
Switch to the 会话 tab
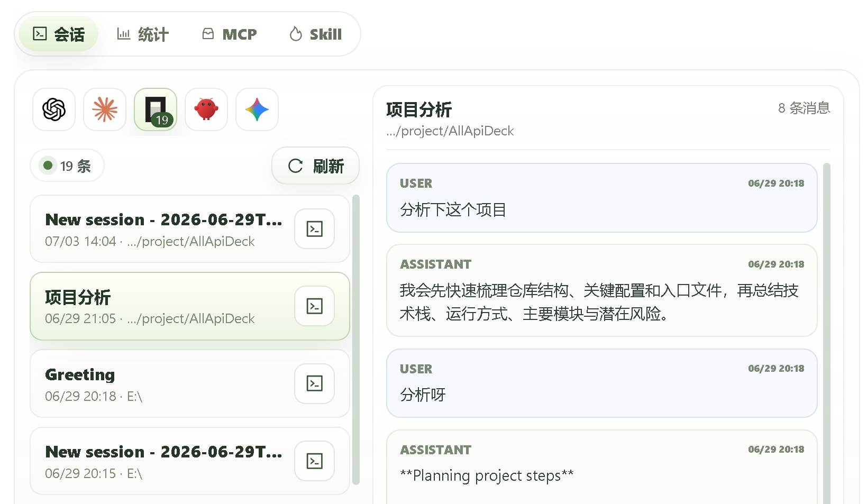click(59, 34)
